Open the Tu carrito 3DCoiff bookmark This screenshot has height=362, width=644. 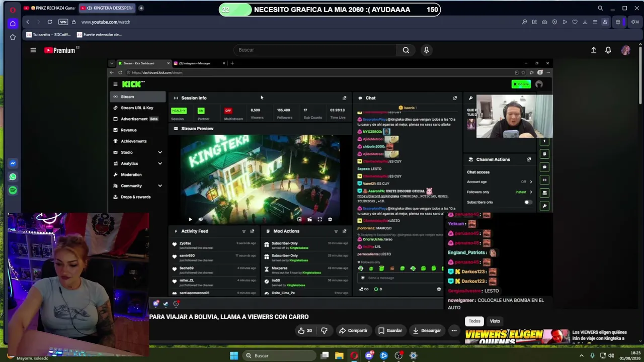(49, 35)
